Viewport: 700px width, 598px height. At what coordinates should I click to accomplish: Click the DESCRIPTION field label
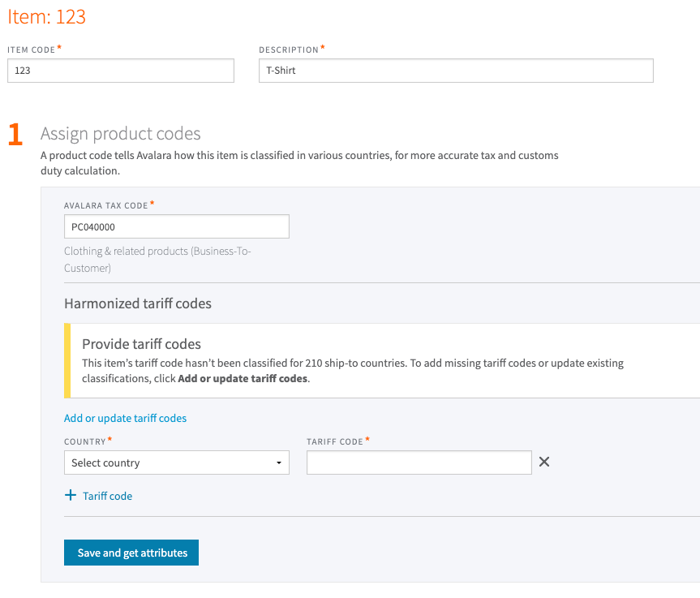coord(289,50)
